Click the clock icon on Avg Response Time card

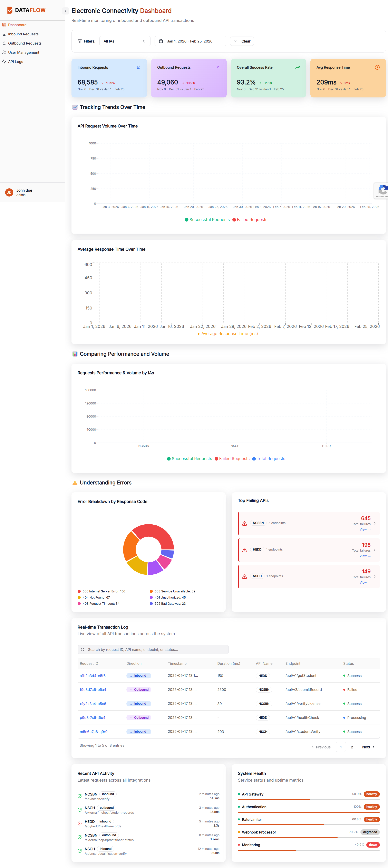(x=377, y=67)
